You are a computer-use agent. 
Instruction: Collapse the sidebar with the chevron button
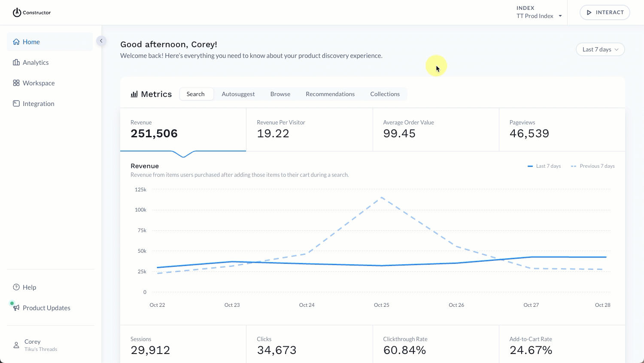tap(101, 41)
